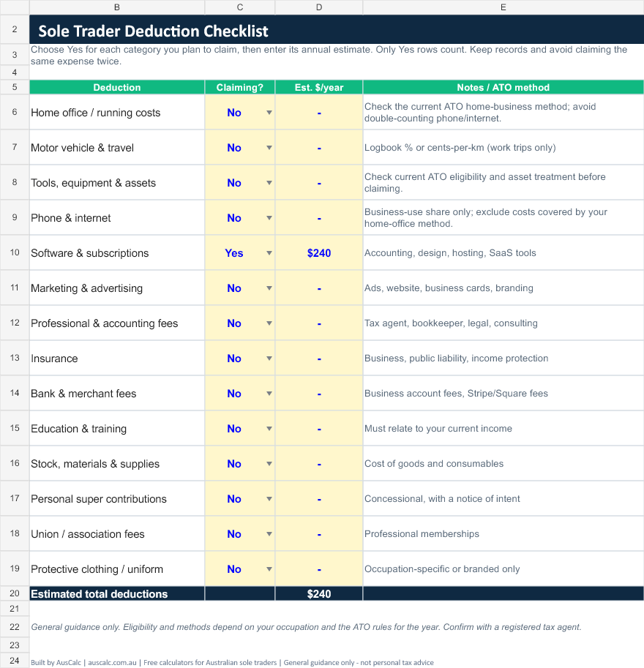Screen dimensions: 644x668
Task: Click estimate cell for Home office row
Action: [x=319, y=113]
